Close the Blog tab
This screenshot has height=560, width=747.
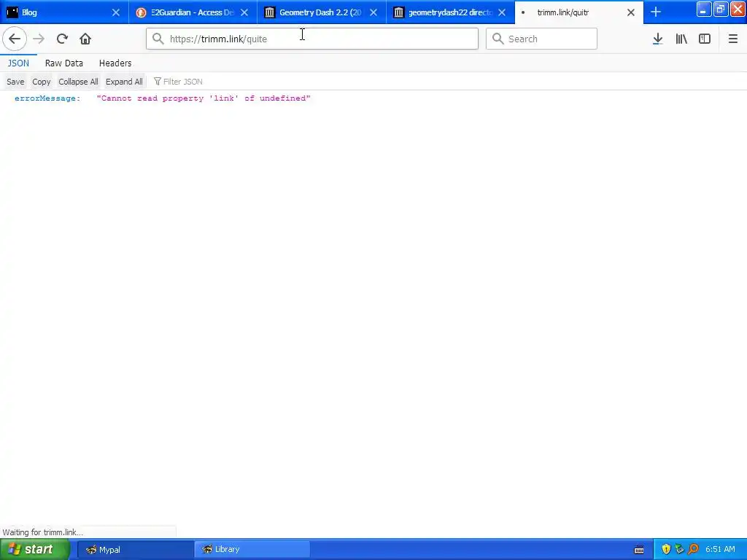pos(116,12)
